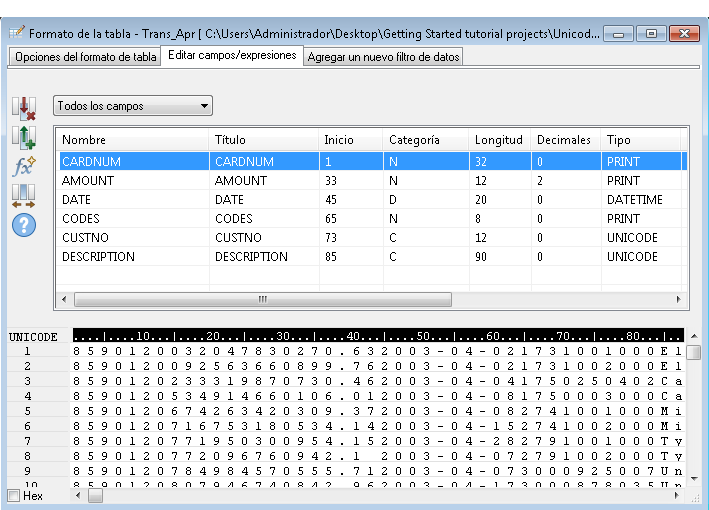Open the 'Todos los campos' dropdown
The image size is (709, 510).
coord(132,106)
